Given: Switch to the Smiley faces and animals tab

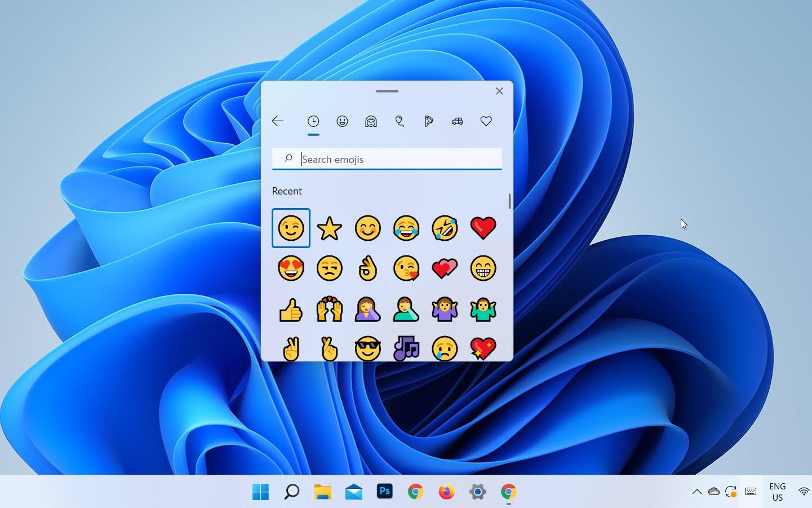Looking at the screenshot, I should (342, 121).
